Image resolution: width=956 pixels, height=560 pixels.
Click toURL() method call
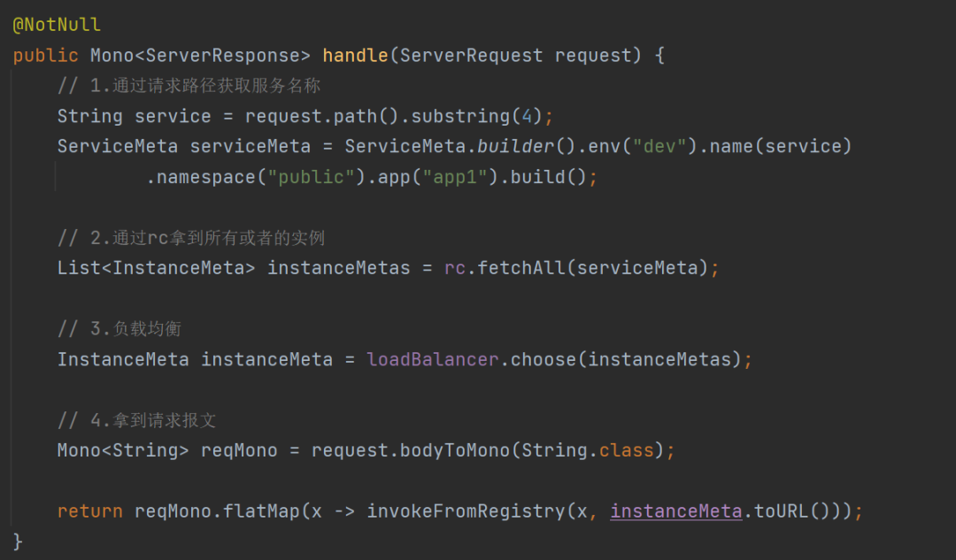pyautogui.click(x=792, y=510)
